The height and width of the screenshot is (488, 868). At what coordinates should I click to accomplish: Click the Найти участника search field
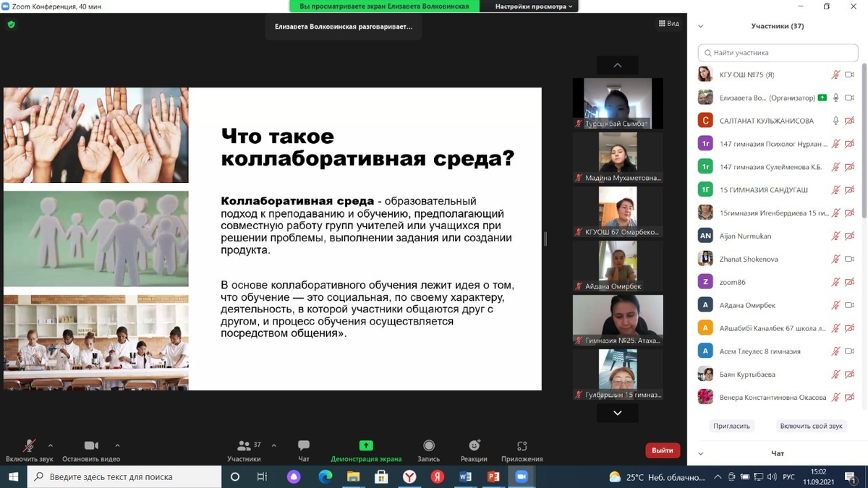coord(778,53)
